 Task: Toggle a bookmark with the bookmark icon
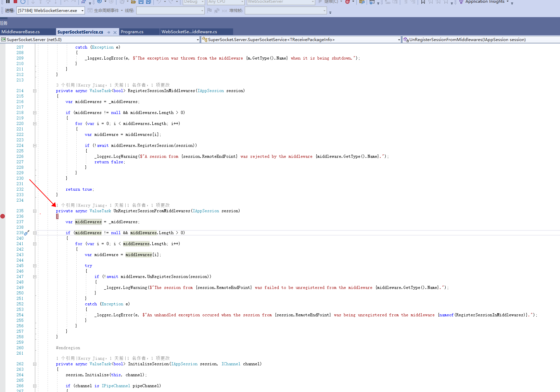coord(423,1)
